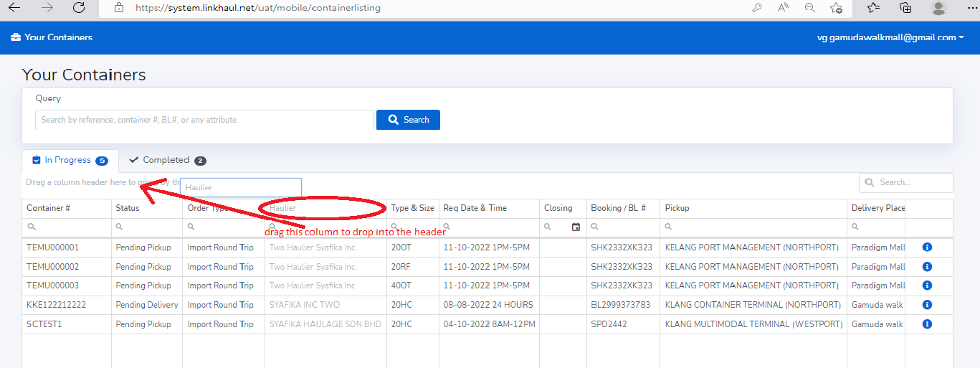Click info icon for KKE122212222 row
The image size is (980, 368).
click(x=926, y=305)
